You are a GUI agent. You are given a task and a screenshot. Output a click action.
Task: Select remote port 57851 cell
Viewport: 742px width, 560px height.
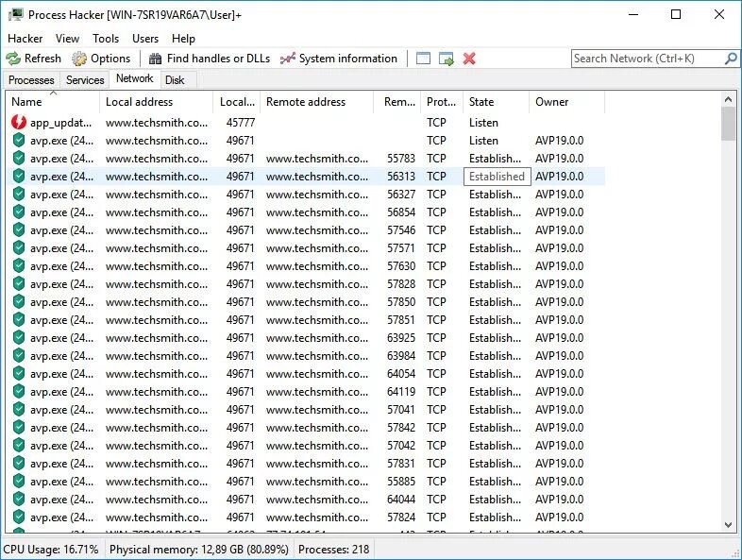401,320
